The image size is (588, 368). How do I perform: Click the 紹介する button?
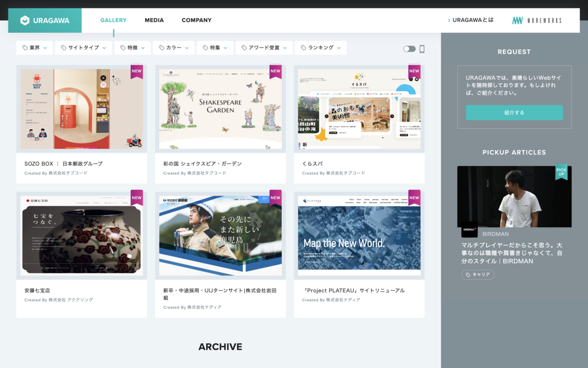[514, 112]
